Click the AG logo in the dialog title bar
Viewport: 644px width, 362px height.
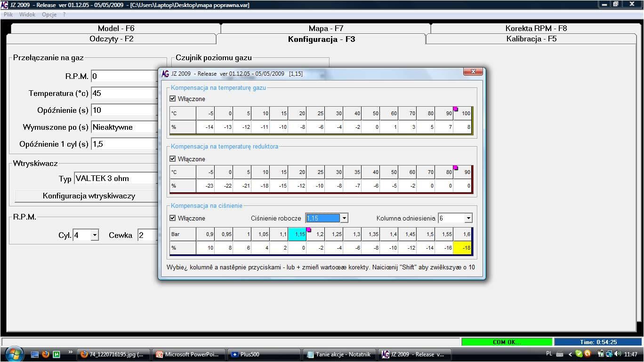[165, 74]
